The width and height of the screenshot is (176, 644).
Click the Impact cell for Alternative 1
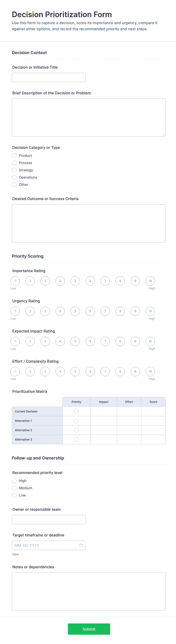click(x=104, y=421)
